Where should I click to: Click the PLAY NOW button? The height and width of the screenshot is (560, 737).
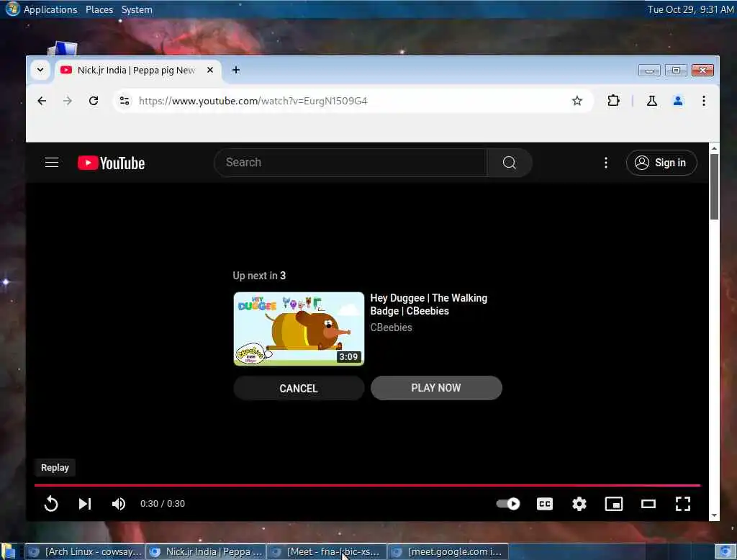click(436, 388)
